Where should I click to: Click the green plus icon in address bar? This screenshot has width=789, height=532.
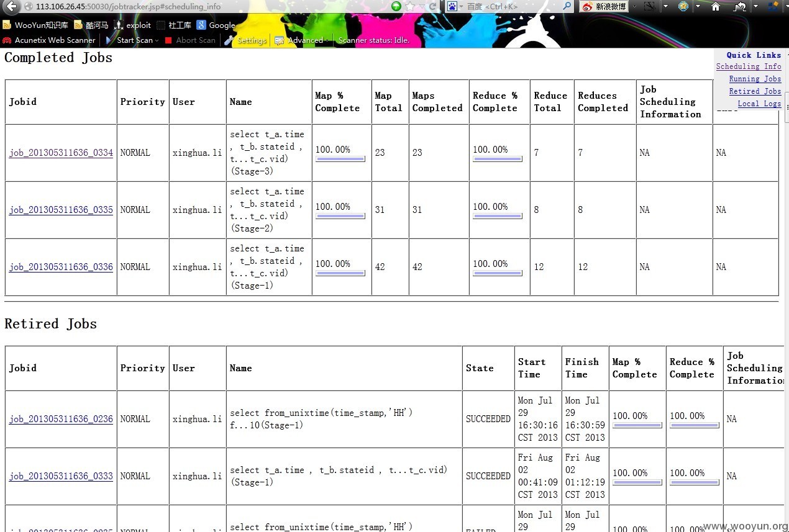(x=396, y=6)
